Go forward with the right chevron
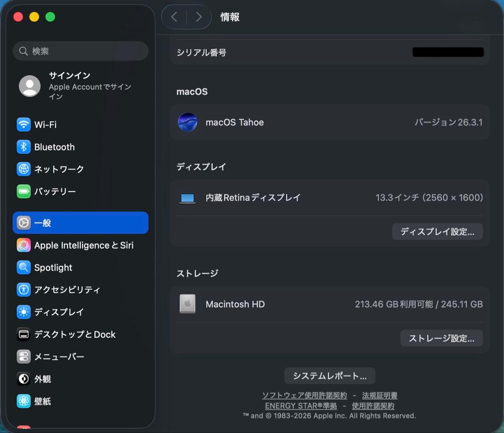504x433 pixels. (199, 17)
